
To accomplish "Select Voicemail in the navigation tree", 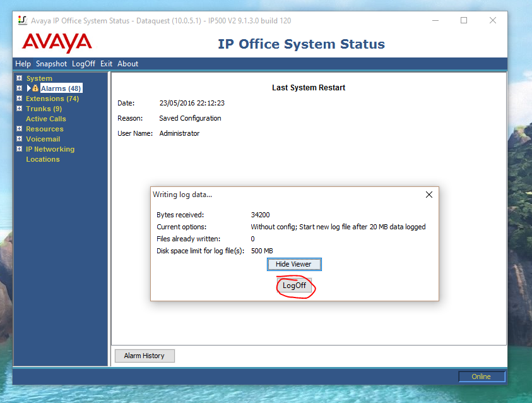I will [43, 139].
